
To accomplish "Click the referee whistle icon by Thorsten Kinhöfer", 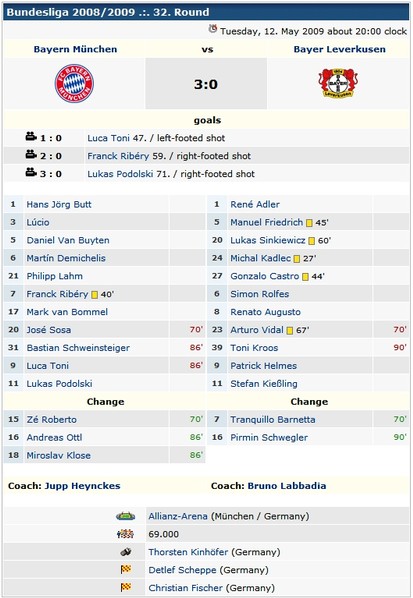I will (126, 552).
